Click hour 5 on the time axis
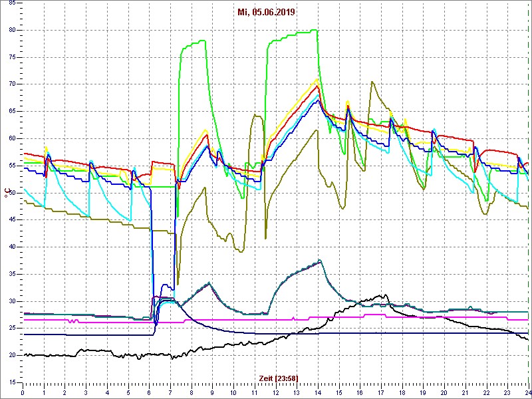This screenshot has width=532, height=399. click(x=128, y=393)
